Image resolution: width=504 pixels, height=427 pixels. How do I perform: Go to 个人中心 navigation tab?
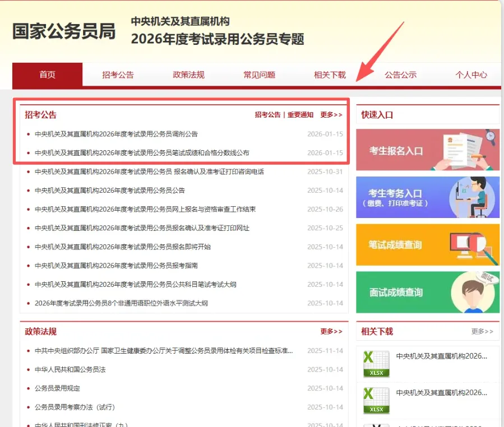471,75
